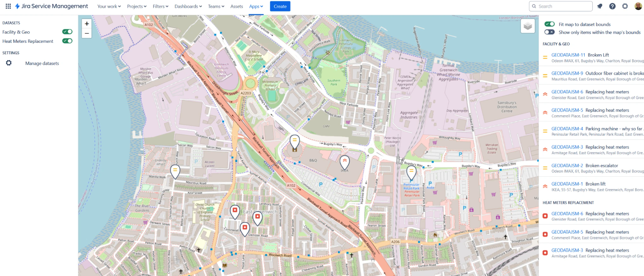644x276 pixels.
Task: Click high priority icon of GEODATAJSM-1
Action: [x=545, y=186]
